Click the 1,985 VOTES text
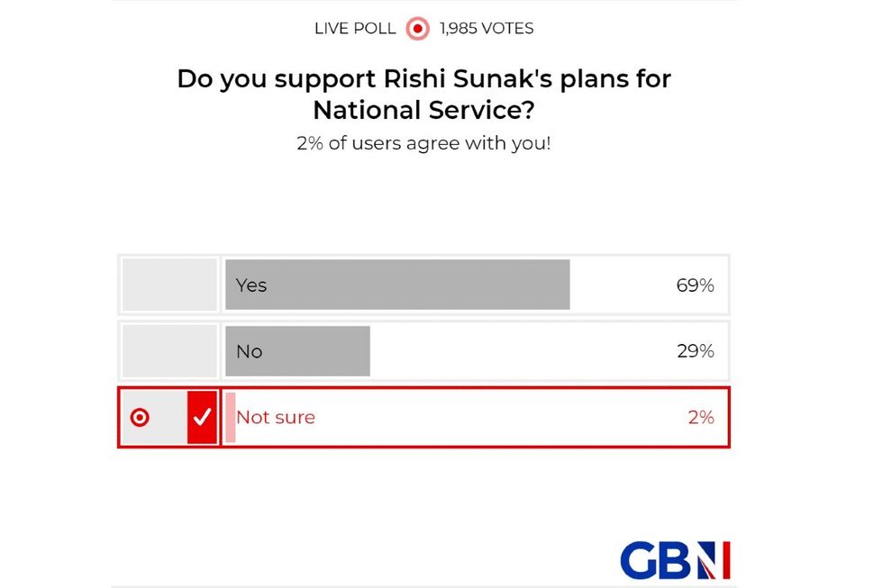Viewport: 883px width, 588px height. click(x=485, y=28)
